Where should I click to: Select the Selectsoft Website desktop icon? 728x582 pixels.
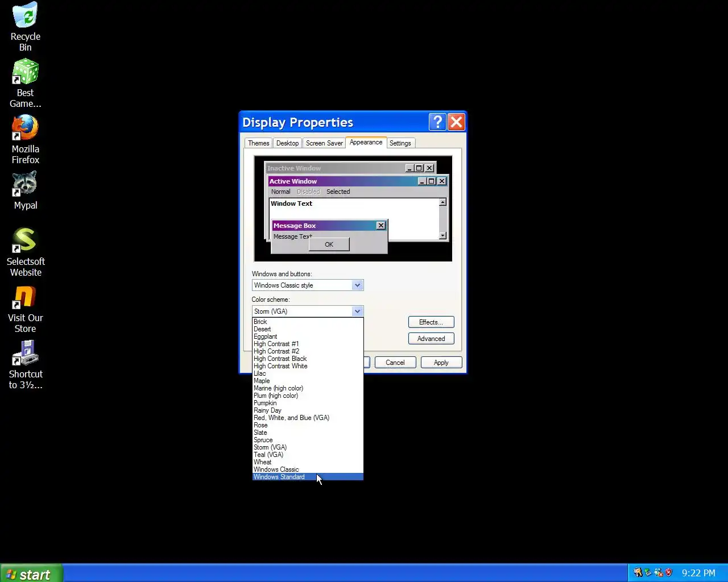[25, 252]
